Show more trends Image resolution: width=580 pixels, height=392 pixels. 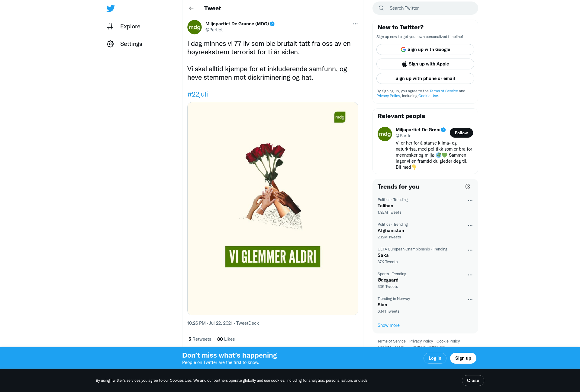tap(388, 325)
